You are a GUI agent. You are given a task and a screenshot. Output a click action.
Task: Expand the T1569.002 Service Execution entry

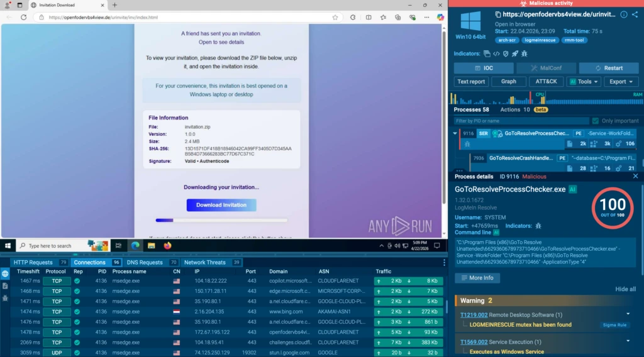tap(628, 341)
